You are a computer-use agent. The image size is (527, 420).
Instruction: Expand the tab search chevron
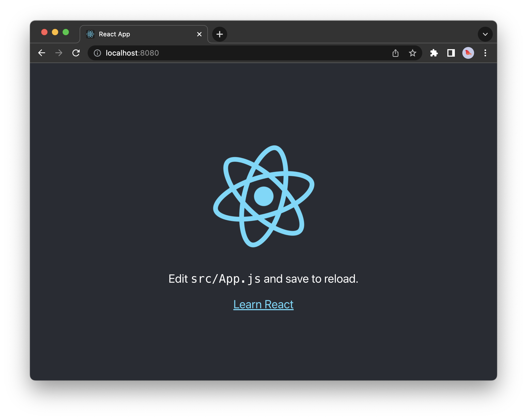[485, 34]
